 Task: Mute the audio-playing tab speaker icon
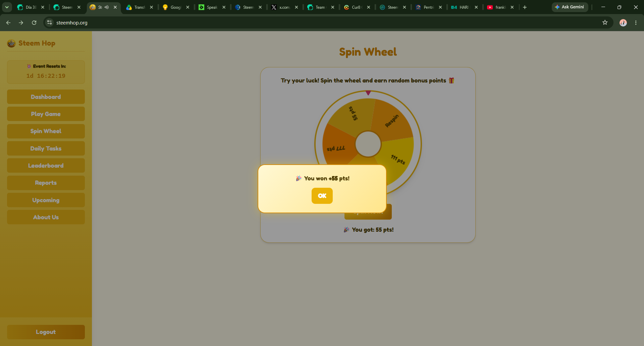(107, 7)
